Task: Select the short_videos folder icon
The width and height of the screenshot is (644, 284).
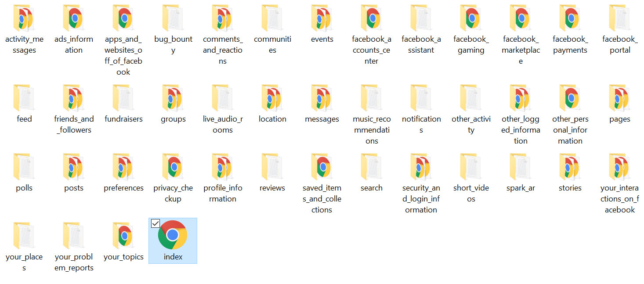Action: point(471,167)
